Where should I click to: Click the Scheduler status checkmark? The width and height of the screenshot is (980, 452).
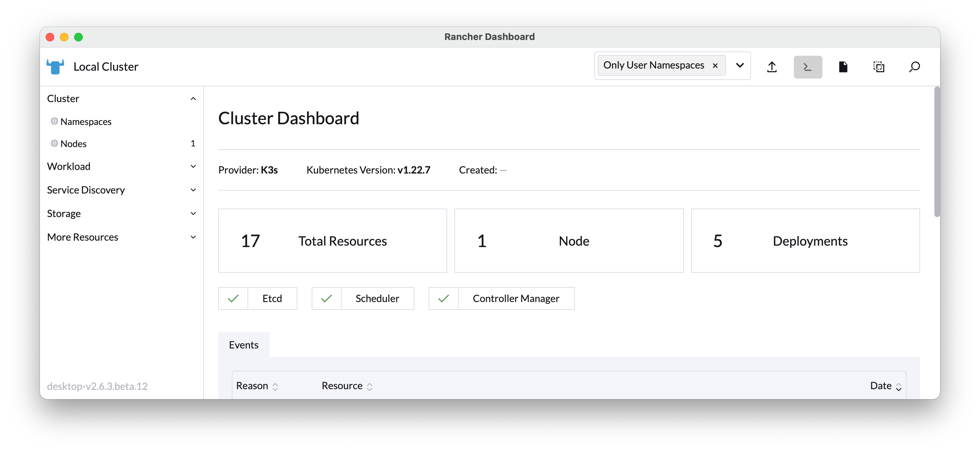326,298
